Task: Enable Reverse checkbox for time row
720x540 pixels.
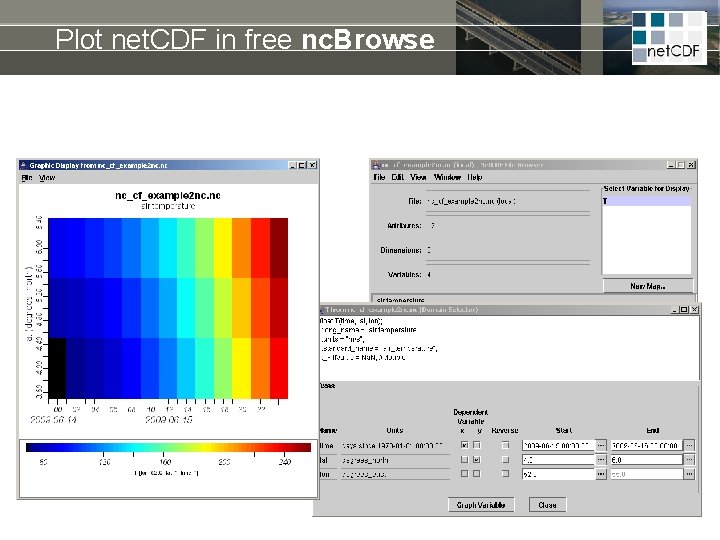Action: [506, 445]
